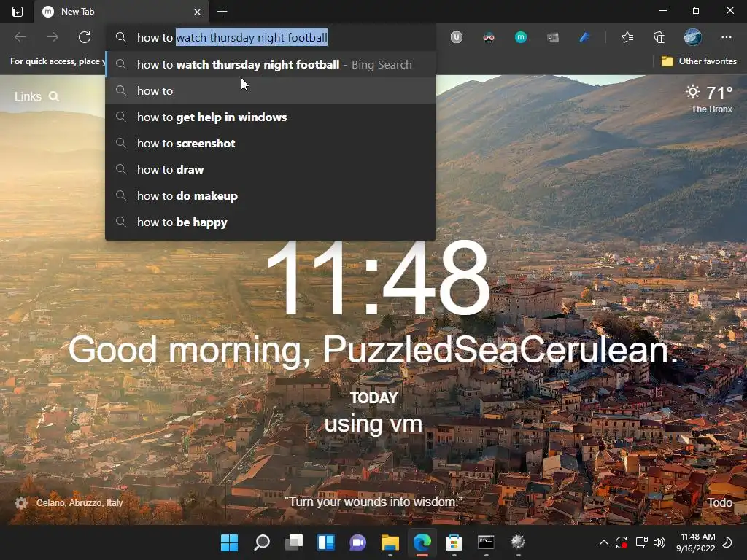Select suggestion 'how to screenshot'
This screenshot has width=747, height=560.
click(270, 144)
